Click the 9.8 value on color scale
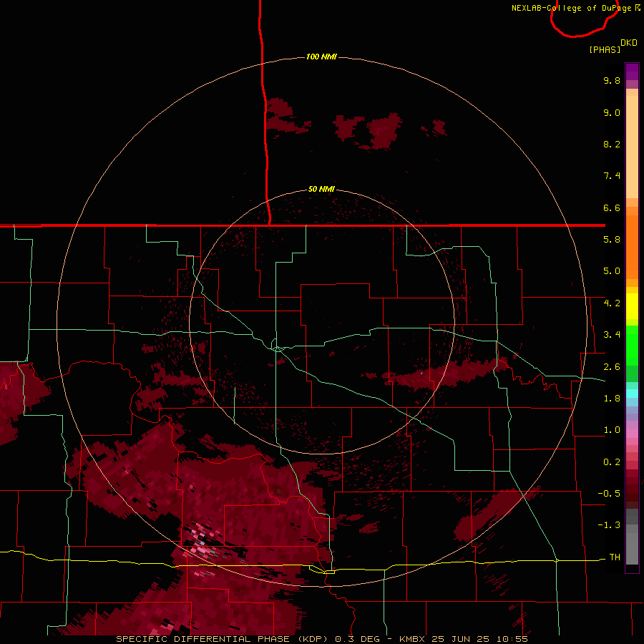Viewport: 644px width, 644px height. (612, 80)
